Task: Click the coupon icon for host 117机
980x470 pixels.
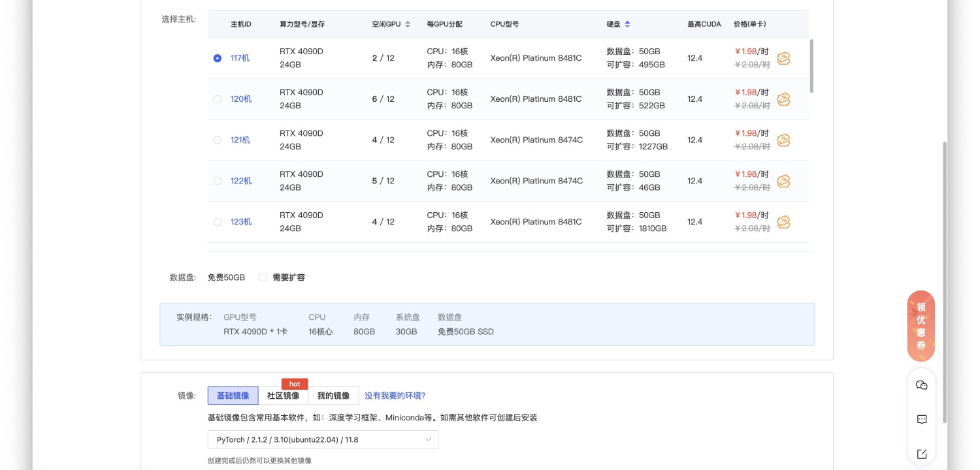Action: 783,59
